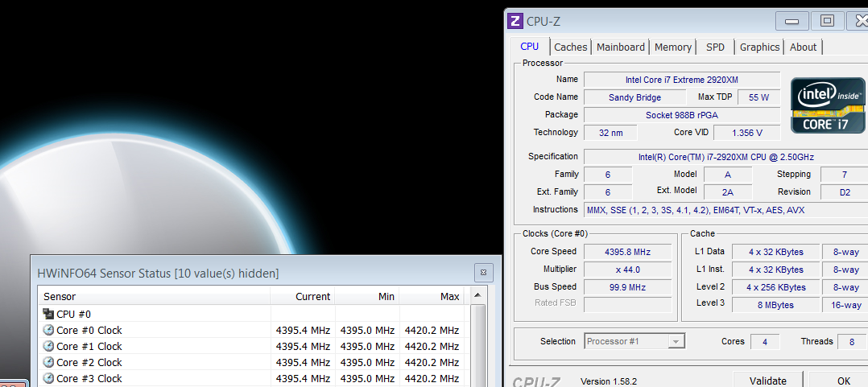Screen dimensions: 868x387
Task: Select the CPU #0 sensor row label
Action: pos(73,314)
